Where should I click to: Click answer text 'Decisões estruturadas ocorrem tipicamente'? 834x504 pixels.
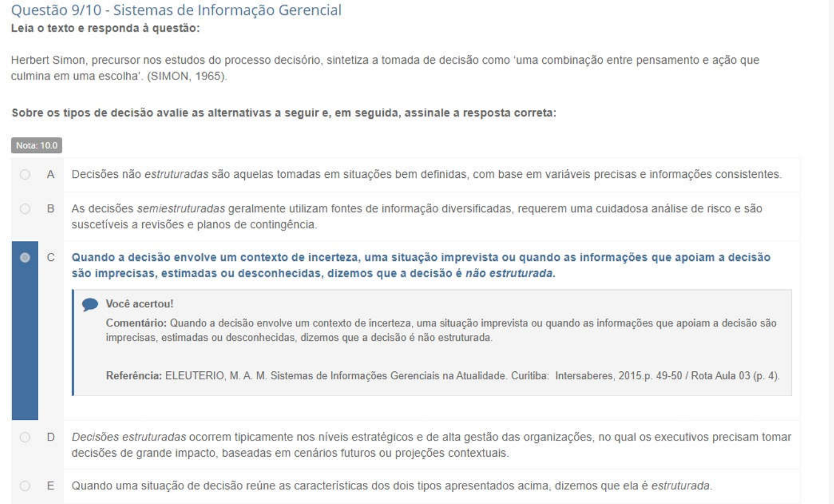tap(431, 445)
